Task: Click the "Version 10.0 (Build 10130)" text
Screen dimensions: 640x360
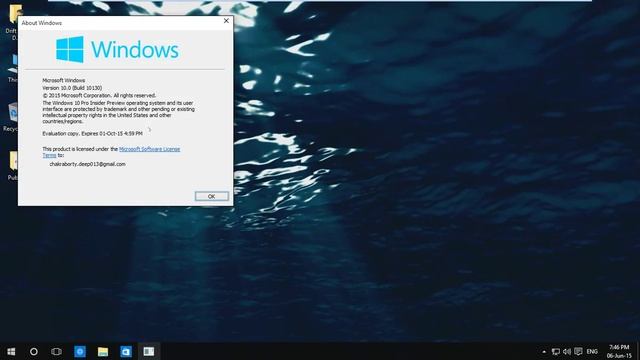Action: [72, 88]
